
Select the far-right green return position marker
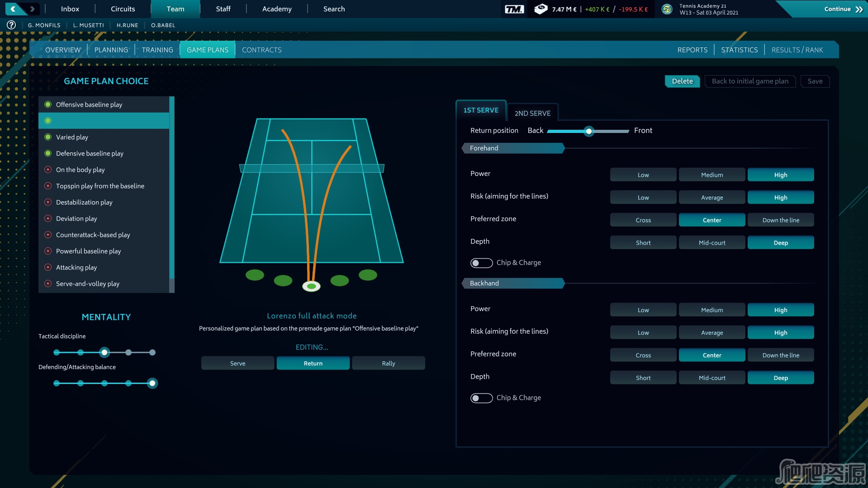pyautogui.click(x=368, y=275)
